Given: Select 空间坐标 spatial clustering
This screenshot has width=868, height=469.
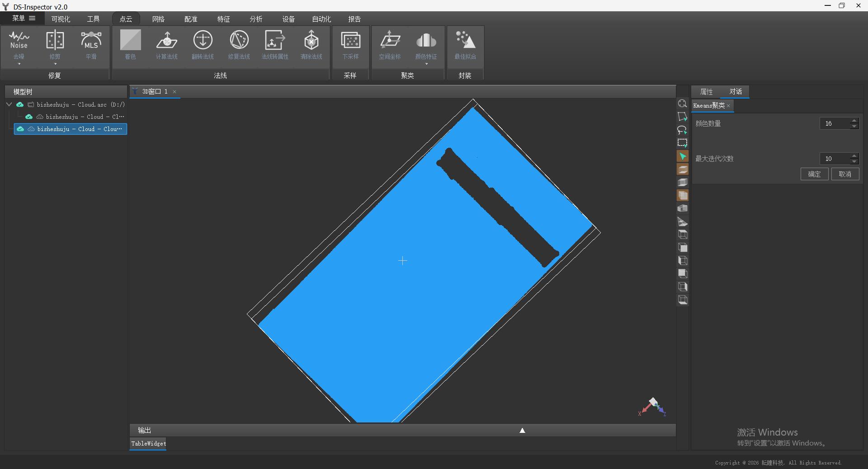Looking at the screenshot, I should [x=390, y=45].
